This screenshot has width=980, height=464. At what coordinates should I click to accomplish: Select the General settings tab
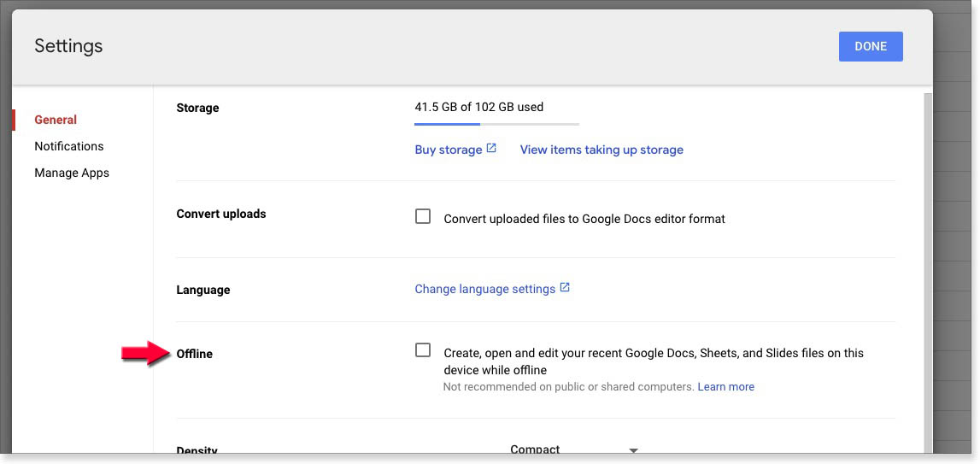[56, 120]
